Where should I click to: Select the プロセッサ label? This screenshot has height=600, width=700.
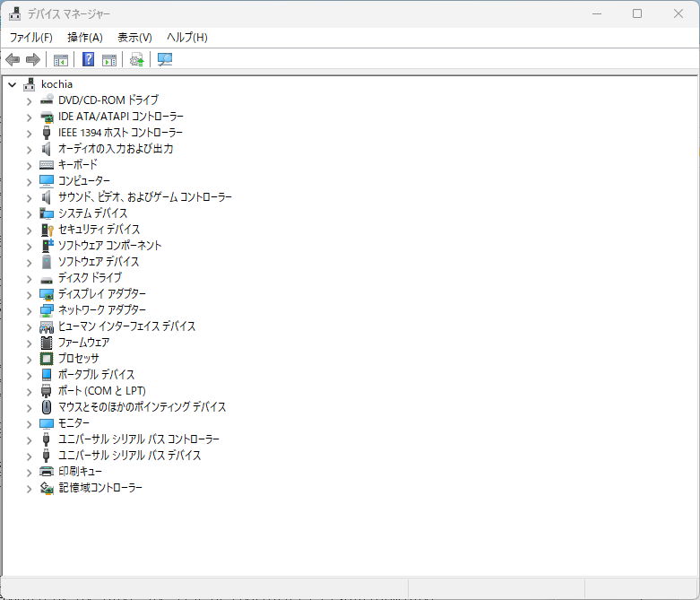[79, 359]
